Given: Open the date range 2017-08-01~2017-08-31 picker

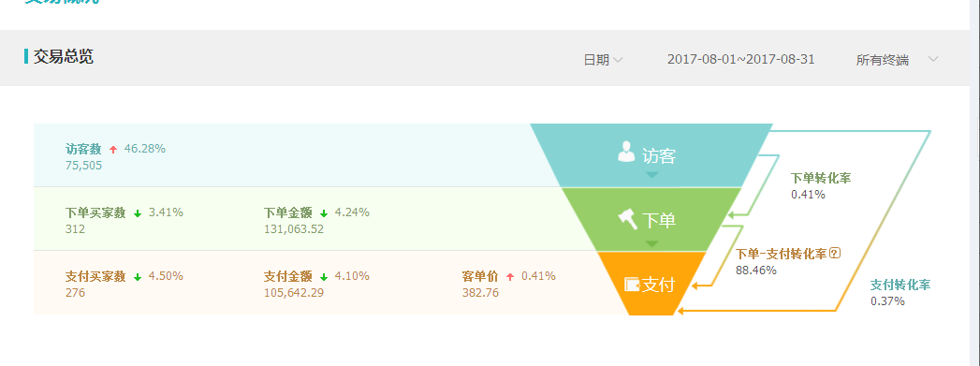Looking at the screenshot, I should click(740, 59).
